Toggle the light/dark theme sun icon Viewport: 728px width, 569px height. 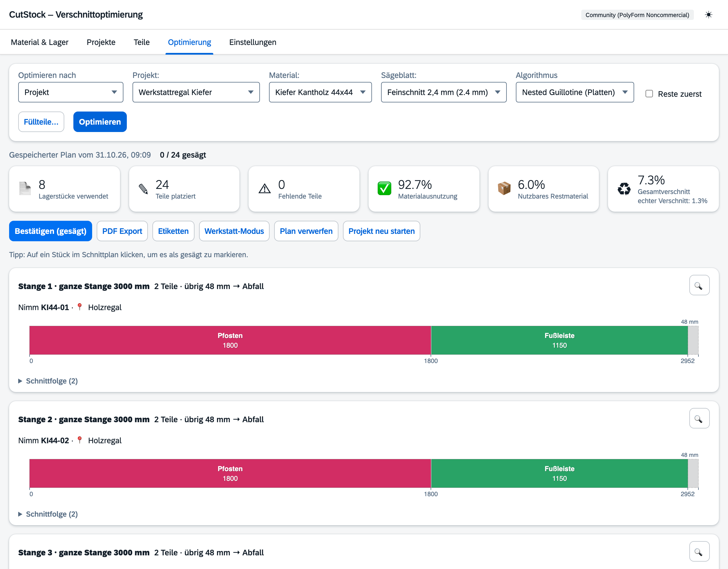[x=708, y=15]
